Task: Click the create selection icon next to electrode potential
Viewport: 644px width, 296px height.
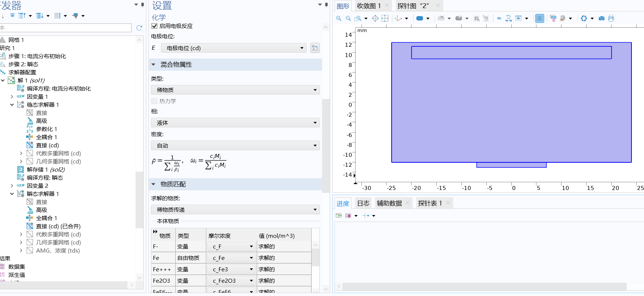Action: (315, 48)
